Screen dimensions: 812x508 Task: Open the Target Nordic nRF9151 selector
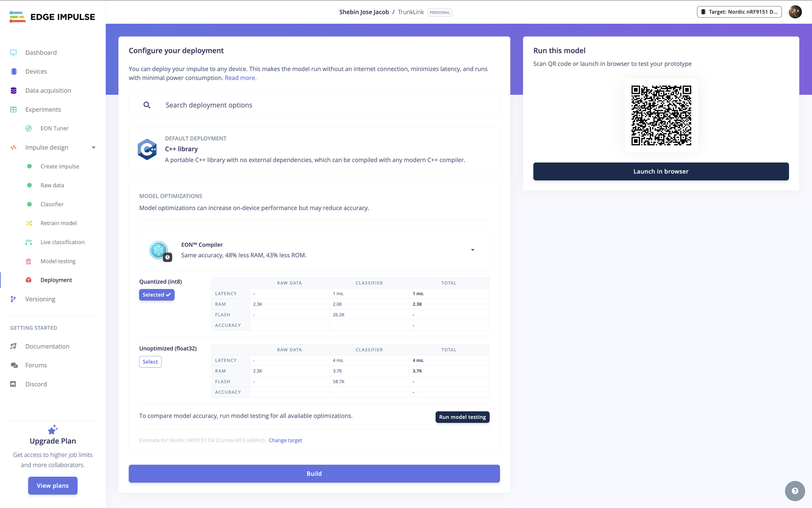point(739,12)
